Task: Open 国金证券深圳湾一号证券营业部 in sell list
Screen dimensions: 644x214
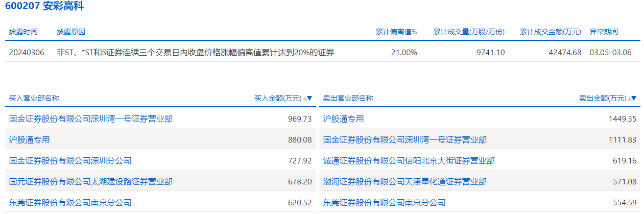Action: (405, 139)
